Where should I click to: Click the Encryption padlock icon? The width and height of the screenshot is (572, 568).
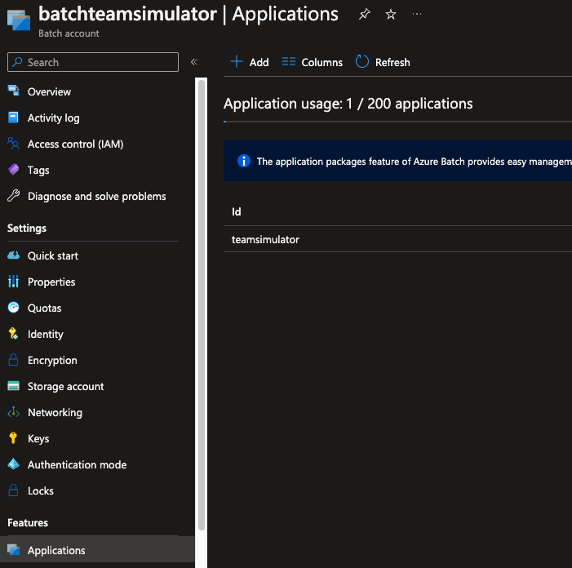coord(13,359)
